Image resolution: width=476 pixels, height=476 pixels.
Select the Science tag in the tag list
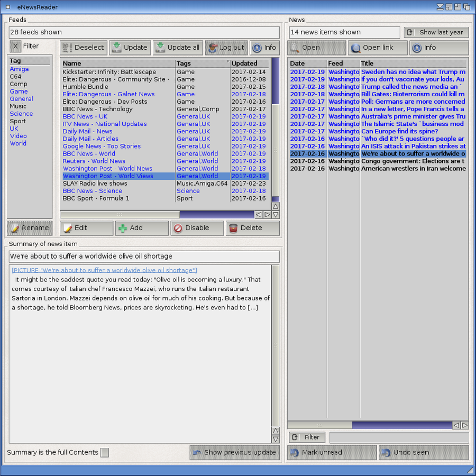point(21,114)
